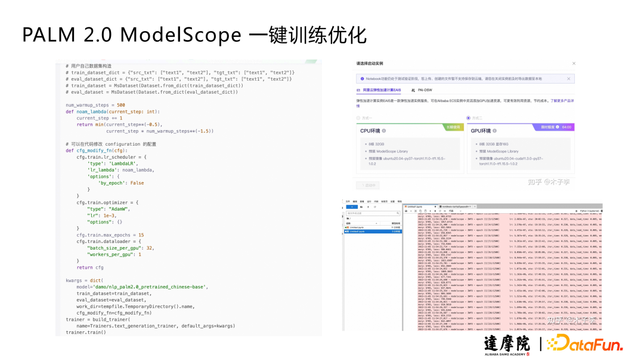Click the info icon in quota badge

point(558,127)
